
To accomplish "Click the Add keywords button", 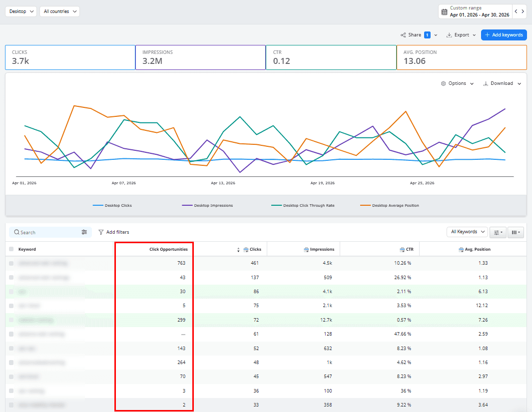I will [504, 35].
